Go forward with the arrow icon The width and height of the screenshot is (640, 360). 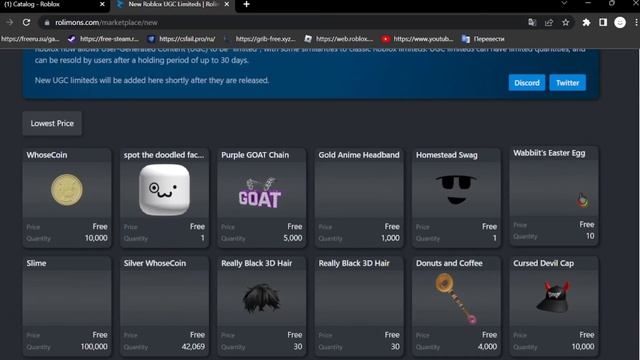[x=9, y=22]
